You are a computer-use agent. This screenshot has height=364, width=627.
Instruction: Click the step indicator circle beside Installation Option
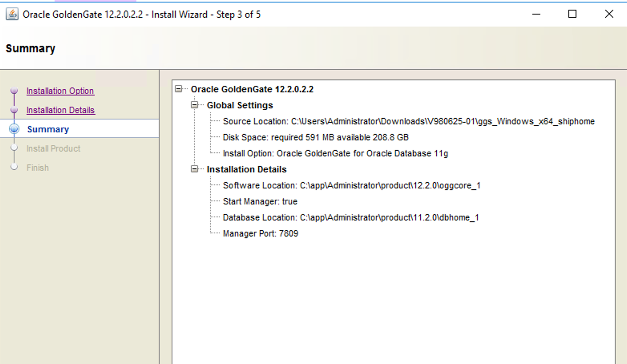pos(14,91)
